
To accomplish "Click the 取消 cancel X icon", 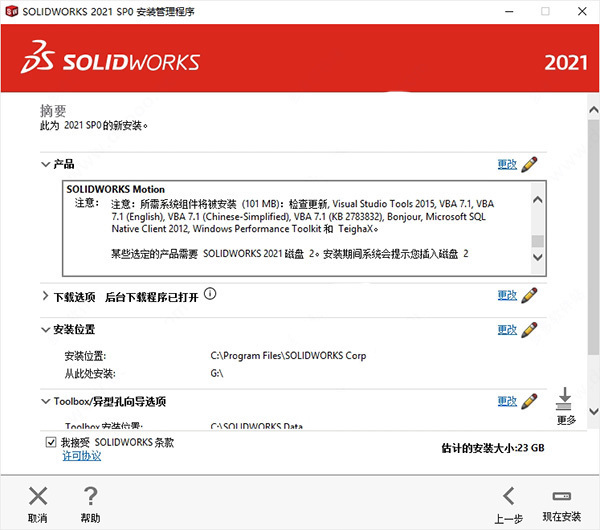I will (38, 496).
